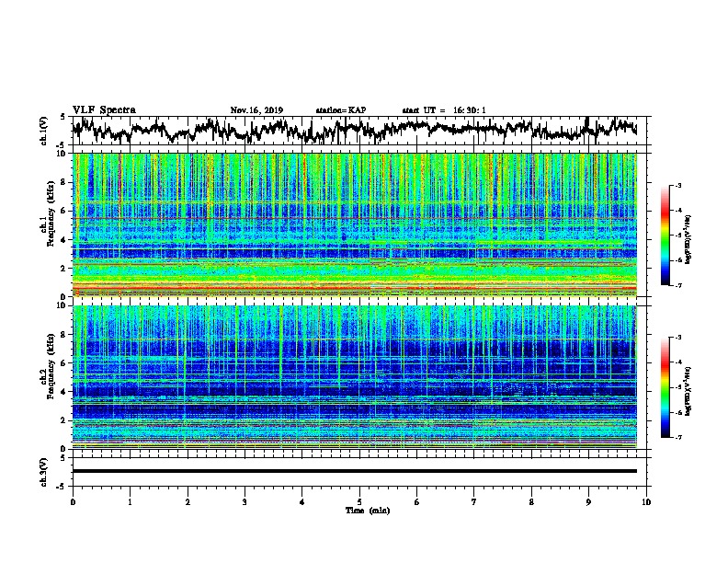Click the date "Nov.16, 2019" in header
Image resolution: width=728 pixels, height=563 pixels.
256,110
